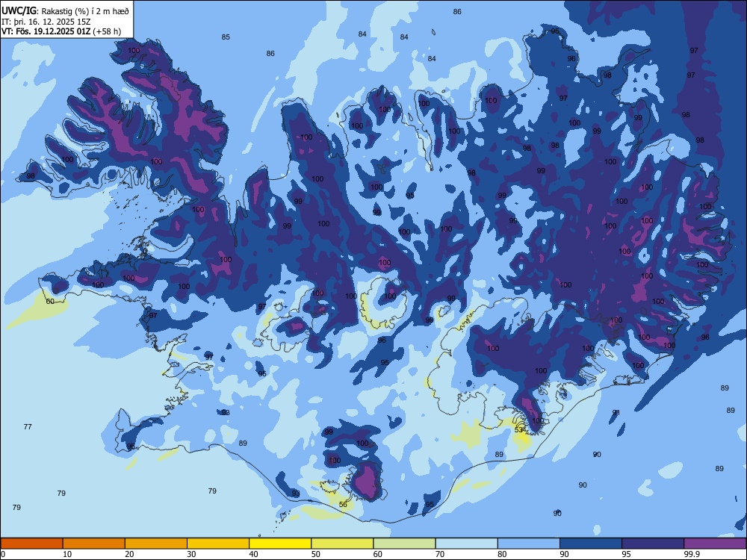
Task: Click the "56" humidity value on the map
Action: pos(343,504)
